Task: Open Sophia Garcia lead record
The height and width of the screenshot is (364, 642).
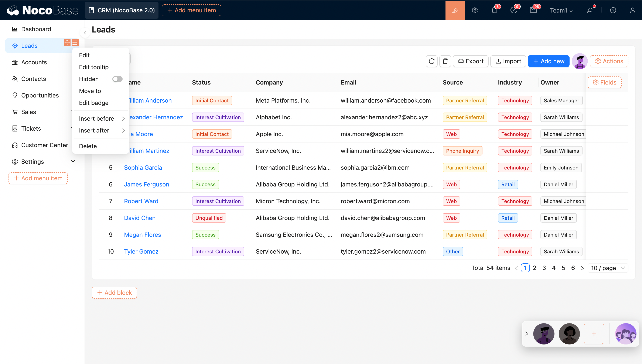Action: pos(143,168)
